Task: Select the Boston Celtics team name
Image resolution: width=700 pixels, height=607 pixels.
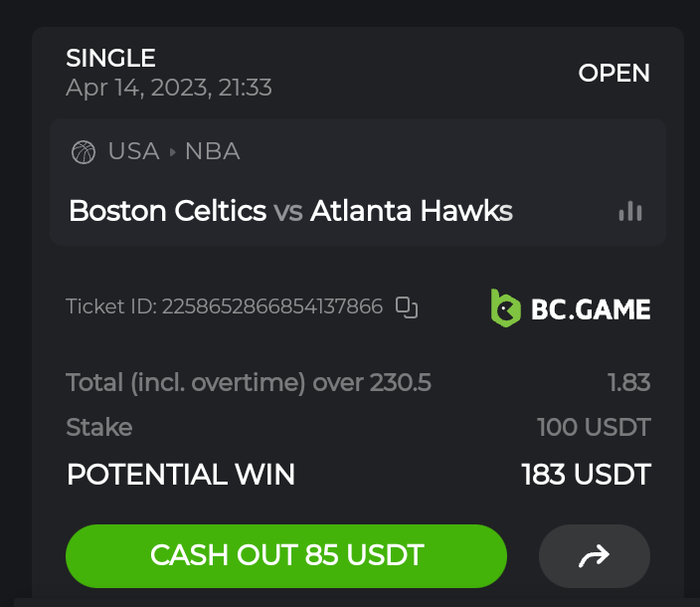Action: pyautogui.click(x=167, y=211)
